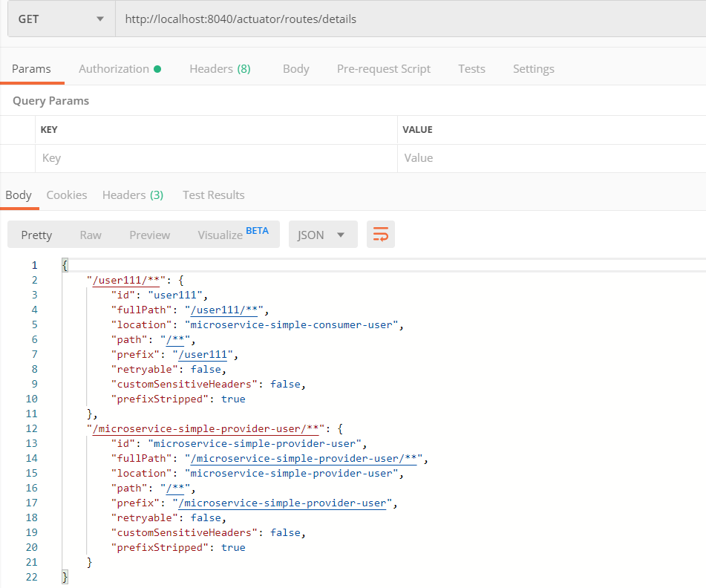706x588 pixels.
Task: Show the Test Results tab
Action: 213,195
